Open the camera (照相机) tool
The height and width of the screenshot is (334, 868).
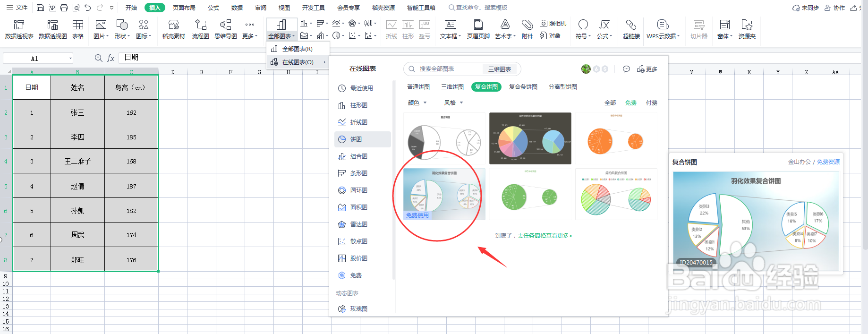tap(553, 23)
